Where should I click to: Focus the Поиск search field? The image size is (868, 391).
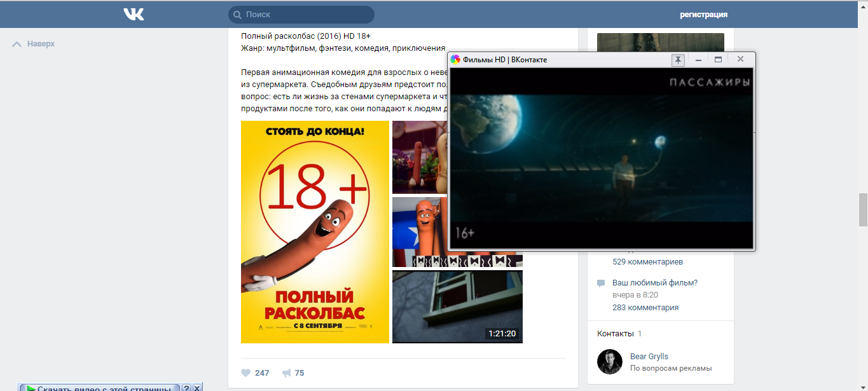pos(301,15)
